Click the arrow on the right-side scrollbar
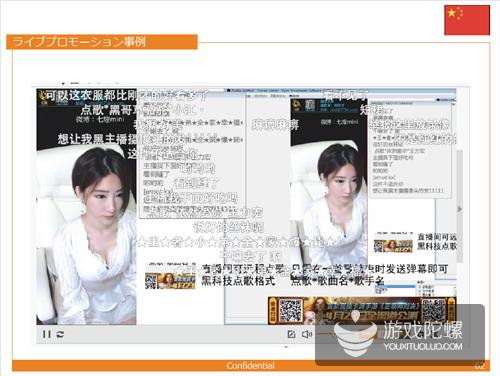 [459, 209]
